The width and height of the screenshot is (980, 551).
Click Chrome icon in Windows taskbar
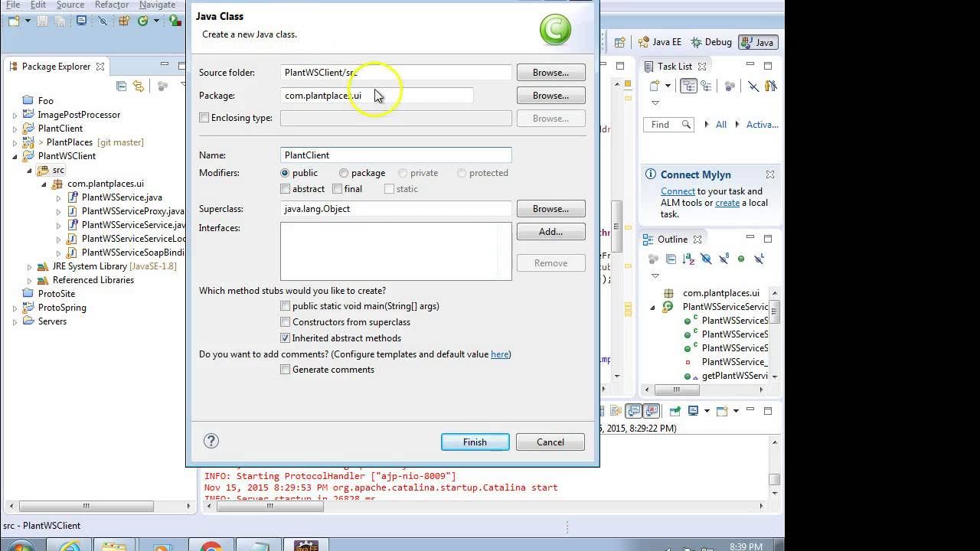click(211, 546)
